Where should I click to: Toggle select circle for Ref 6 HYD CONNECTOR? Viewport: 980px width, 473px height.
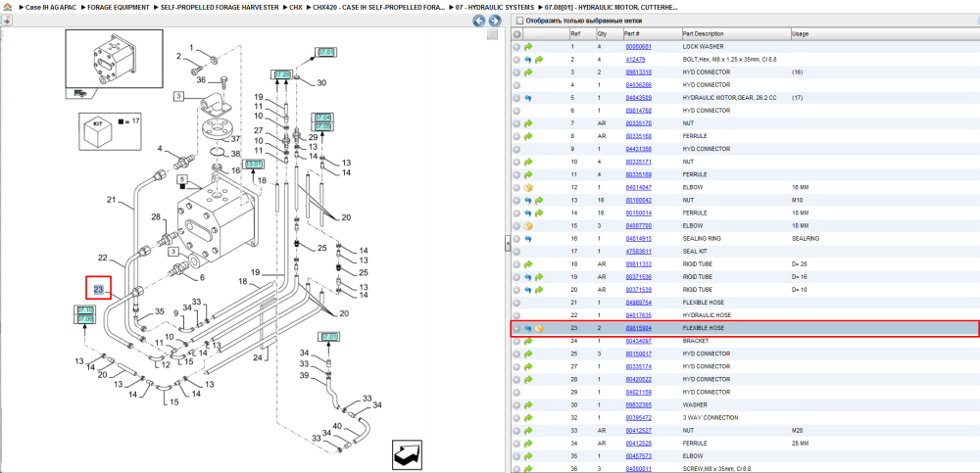516,111
